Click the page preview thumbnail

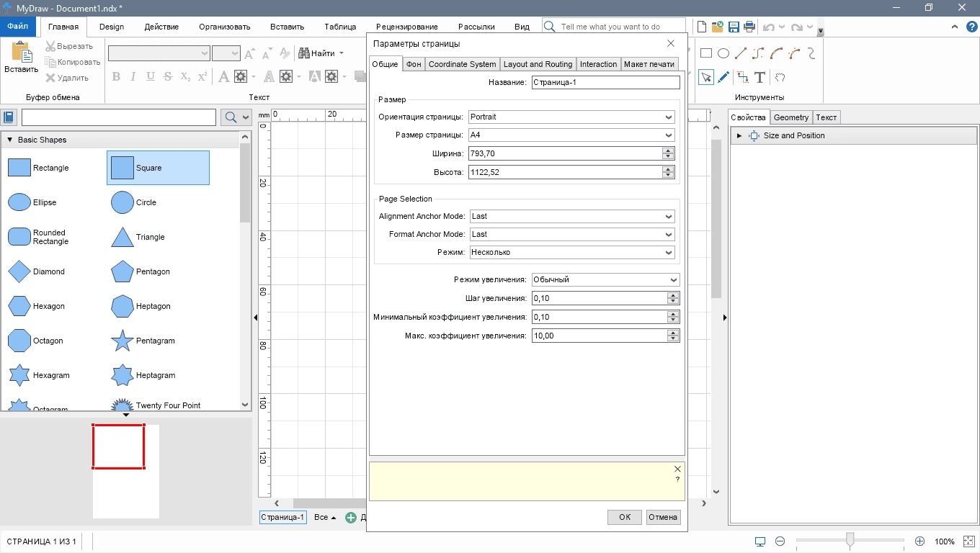point(126,471)
